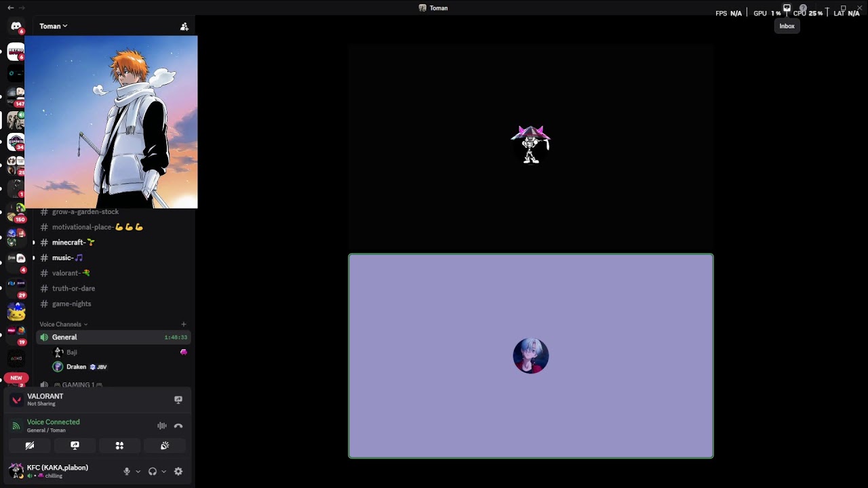Screen dimensions: 868x488
Task: Mute the microphone
Action: pos(127,471)
